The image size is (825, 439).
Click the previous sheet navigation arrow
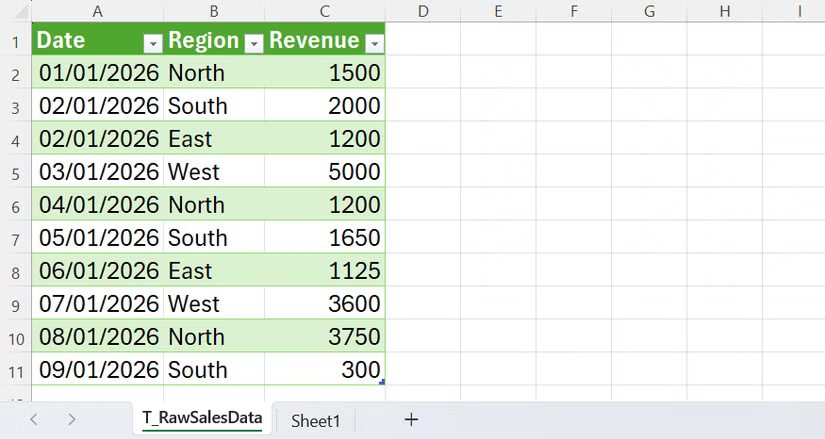coord(34,420)
